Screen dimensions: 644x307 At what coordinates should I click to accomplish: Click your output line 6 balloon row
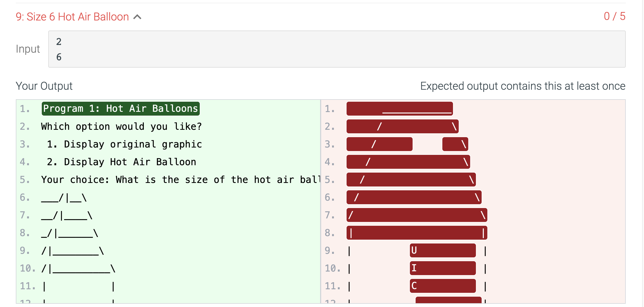tap(64, 197)
